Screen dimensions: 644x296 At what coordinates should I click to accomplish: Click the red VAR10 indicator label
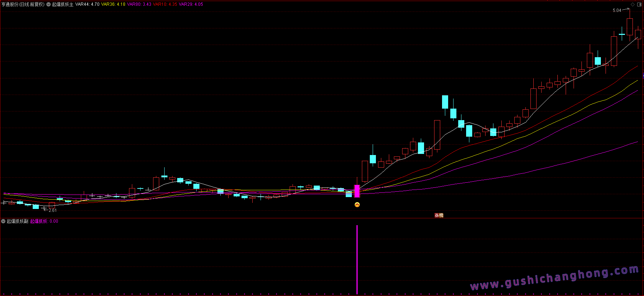(165, 4)
